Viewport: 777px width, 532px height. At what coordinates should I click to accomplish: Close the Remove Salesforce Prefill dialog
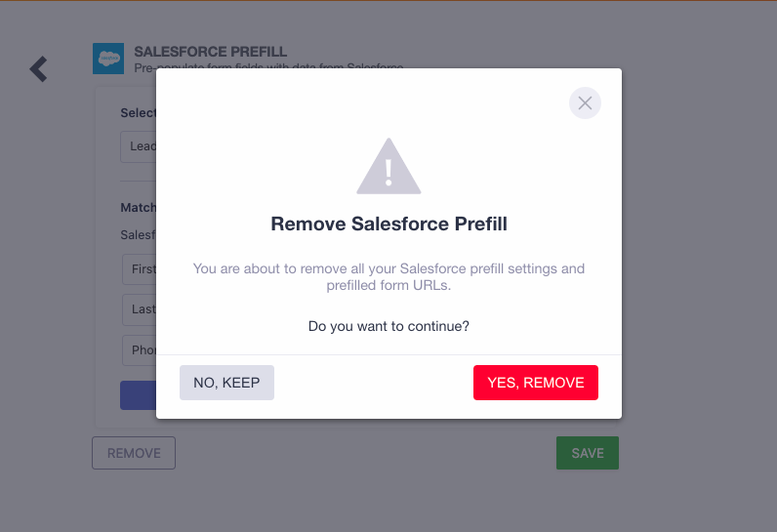pos(585,102)
